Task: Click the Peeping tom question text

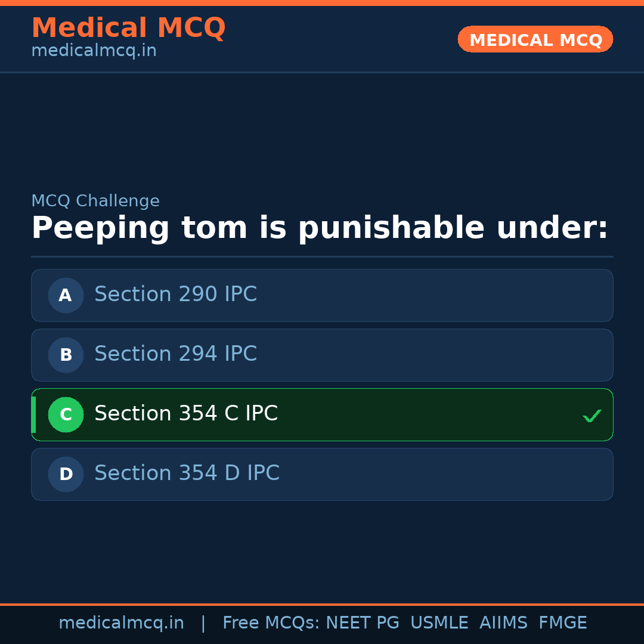Action: 320,228
